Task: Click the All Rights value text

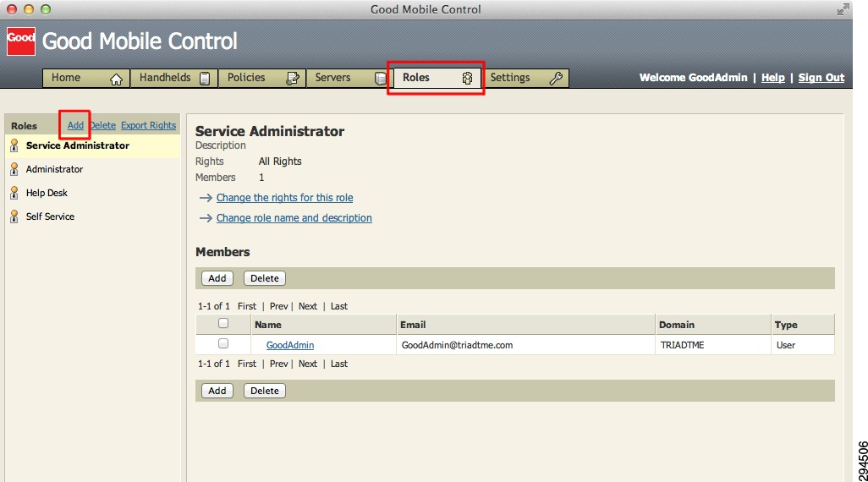Action: 280,161
